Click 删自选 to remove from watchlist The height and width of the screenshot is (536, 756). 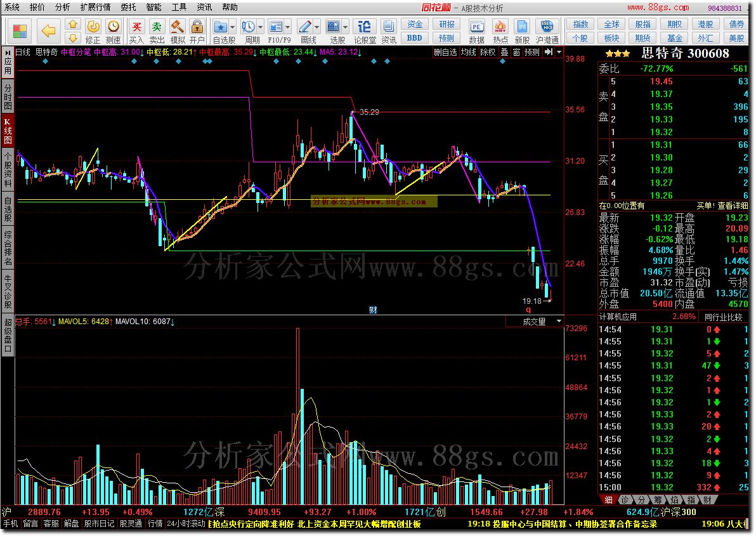click(445, 52)
